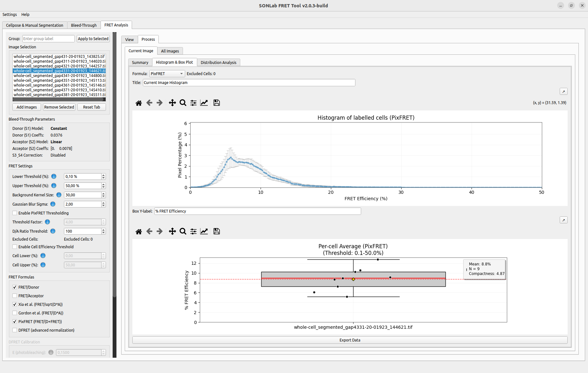
Task: Reset box plot view with Home icon
Action: point(139,231)
